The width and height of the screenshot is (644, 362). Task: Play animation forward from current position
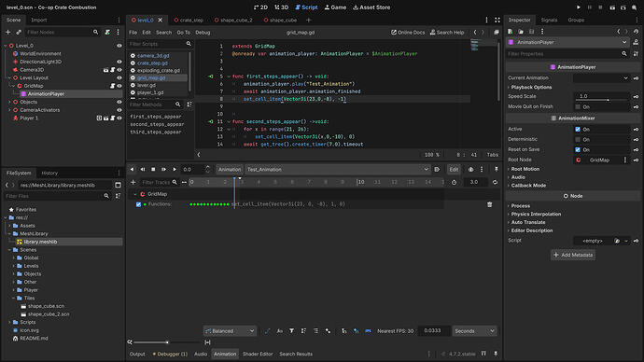(x=175, y=169)
